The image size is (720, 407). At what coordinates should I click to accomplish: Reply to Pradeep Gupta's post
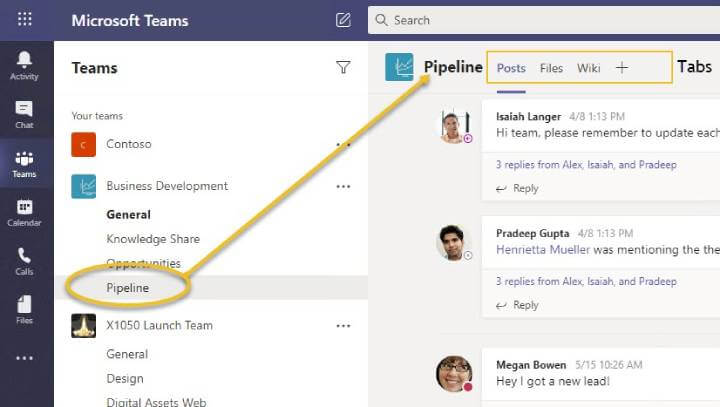(518, 305)
